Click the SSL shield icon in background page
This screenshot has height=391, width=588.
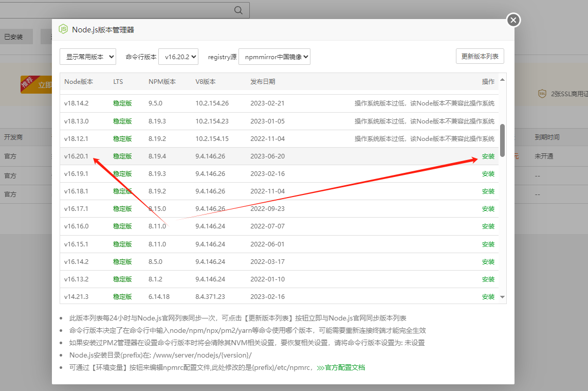tap(542, 94)
